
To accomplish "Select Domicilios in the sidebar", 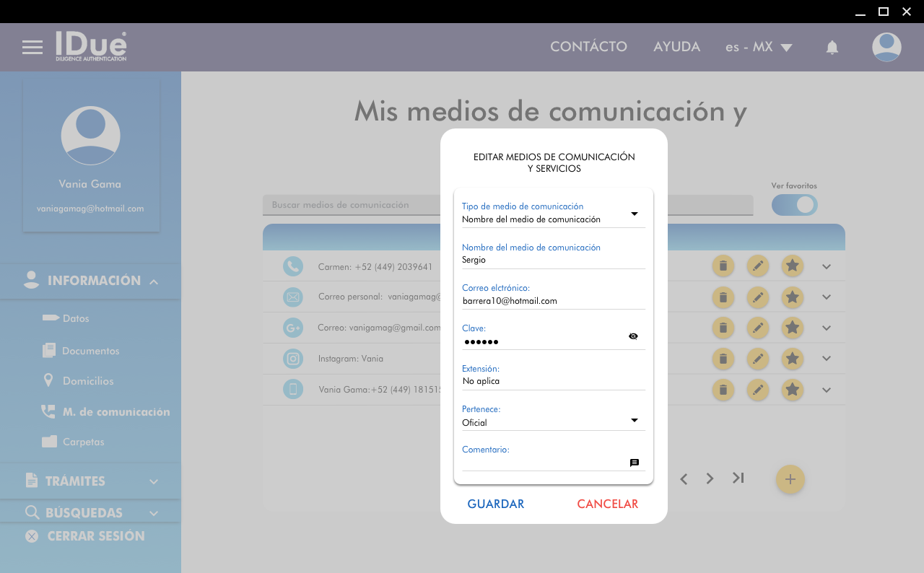I will [x=87, y=381].
